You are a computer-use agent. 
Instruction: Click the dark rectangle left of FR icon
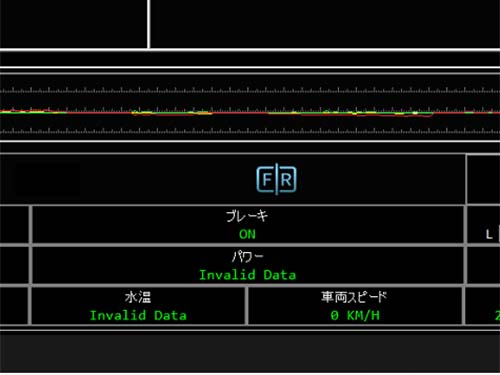pyautogui.click(x=46, y=179)
